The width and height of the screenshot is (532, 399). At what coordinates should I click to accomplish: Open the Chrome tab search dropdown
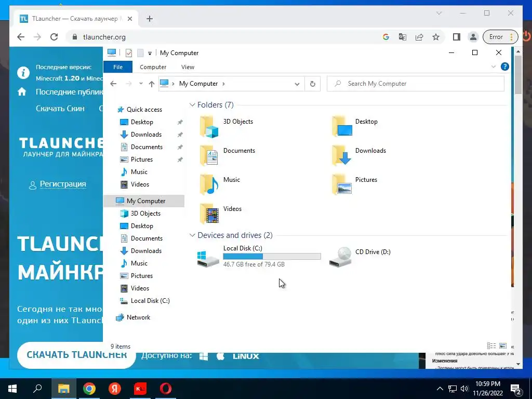pos(438,13)
